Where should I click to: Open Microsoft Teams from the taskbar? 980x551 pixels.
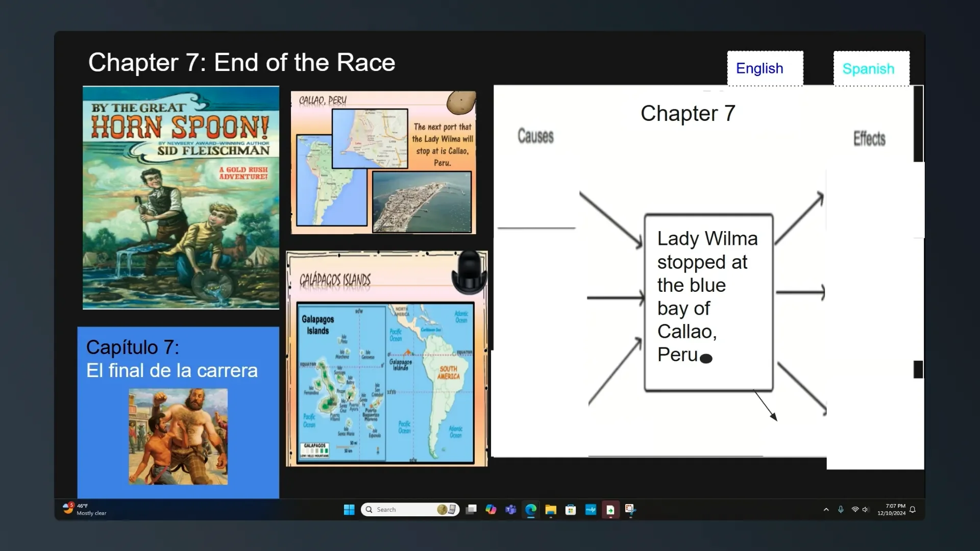[511, 510]
